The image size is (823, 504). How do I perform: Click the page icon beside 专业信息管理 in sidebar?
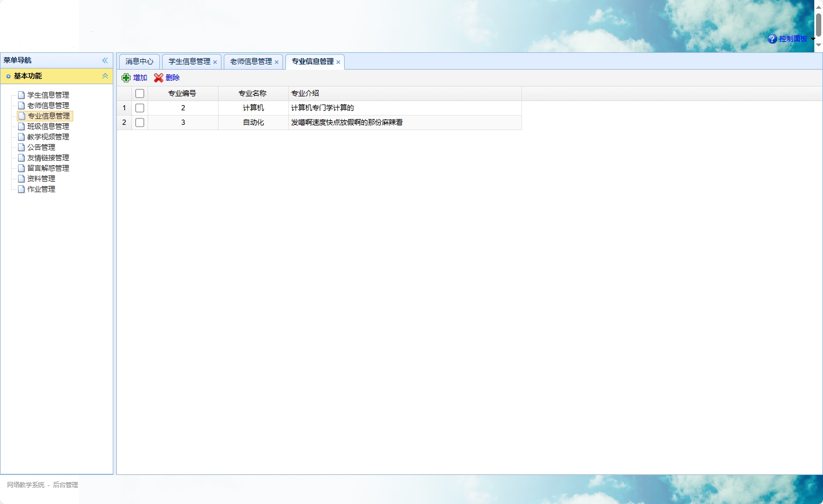tap(22, 116)
